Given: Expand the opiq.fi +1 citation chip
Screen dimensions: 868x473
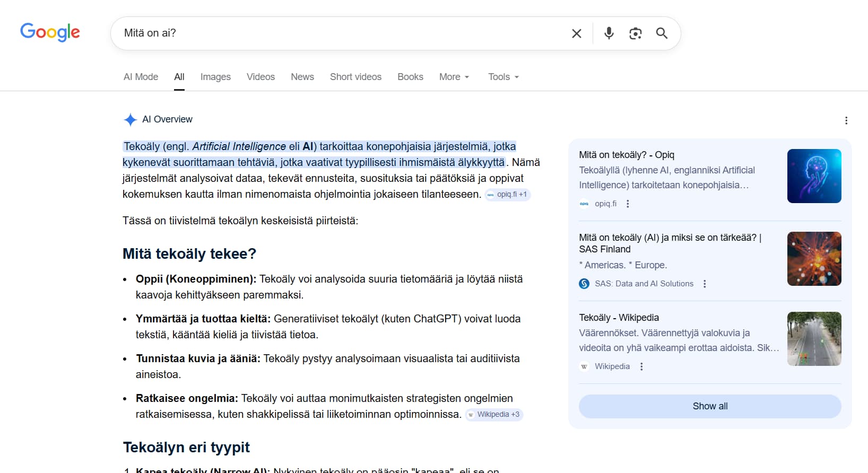Looking at the screenshot, I should 508,195.
